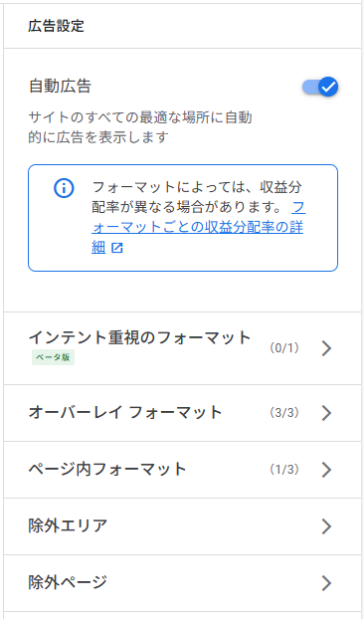
Task: Click the 広告設定 panel header
Action: 56,26
